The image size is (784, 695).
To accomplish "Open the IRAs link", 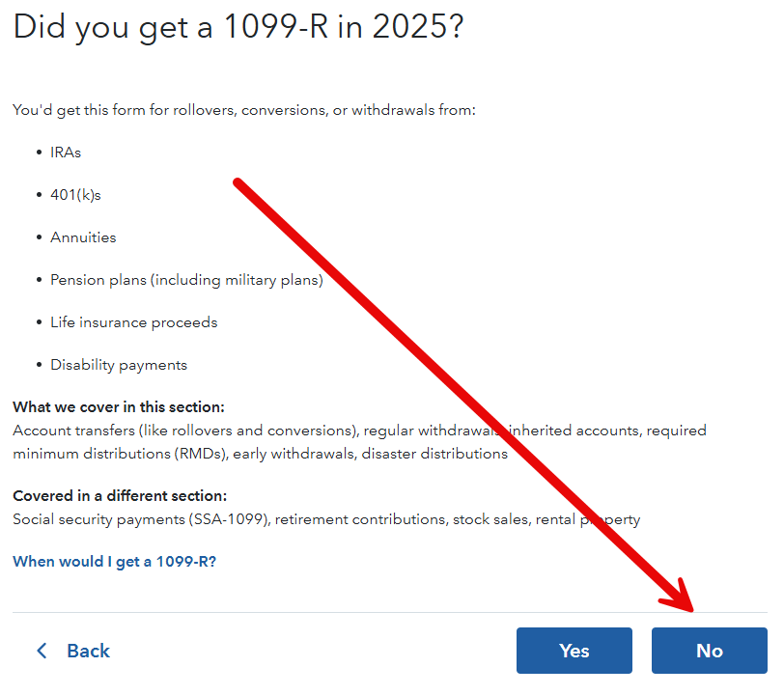I will [x=65, y=152].
